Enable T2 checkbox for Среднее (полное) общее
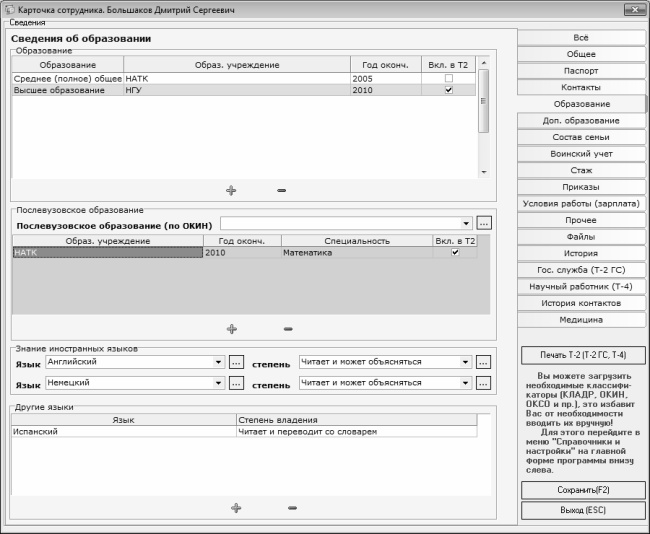This screenshot has height=534, width=650. pos(449,78)
